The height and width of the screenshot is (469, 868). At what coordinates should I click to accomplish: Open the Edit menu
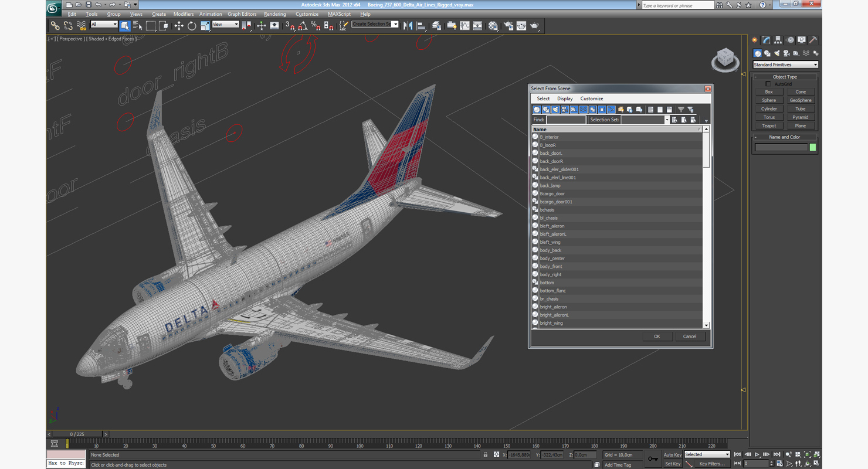point(72,14)
